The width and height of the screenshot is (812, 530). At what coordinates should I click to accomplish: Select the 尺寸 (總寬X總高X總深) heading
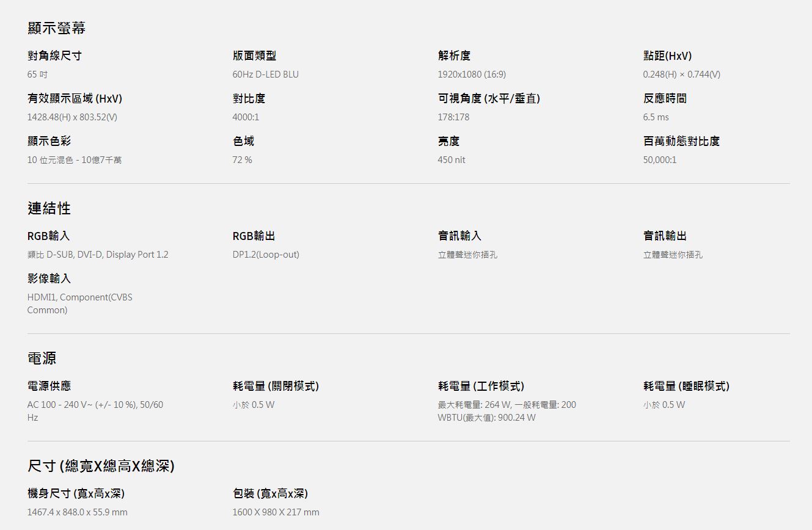(101, 466)
